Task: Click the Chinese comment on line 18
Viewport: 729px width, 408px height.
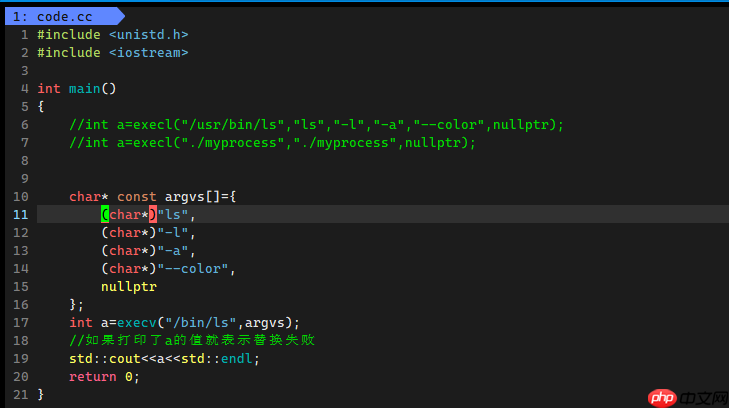Action: tap(192, 341)
